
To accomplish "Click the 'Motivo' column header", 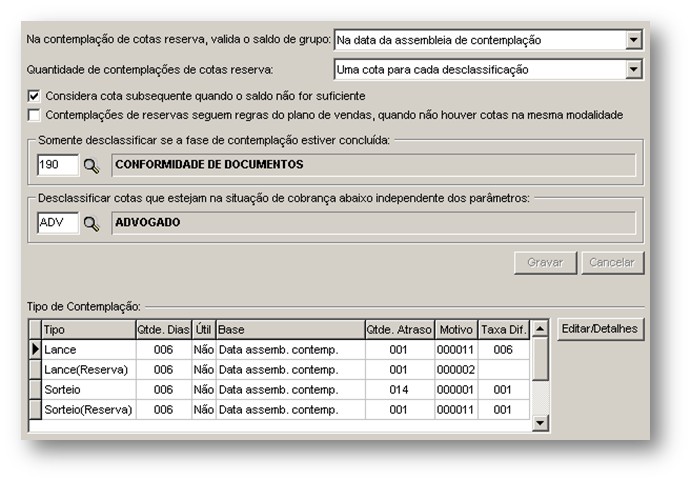I will [x=456, y=330].
